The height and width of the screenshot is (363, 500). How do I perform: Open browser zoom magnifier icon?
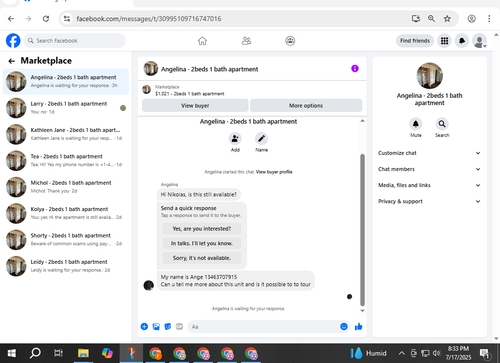click(x=431, y=19)
